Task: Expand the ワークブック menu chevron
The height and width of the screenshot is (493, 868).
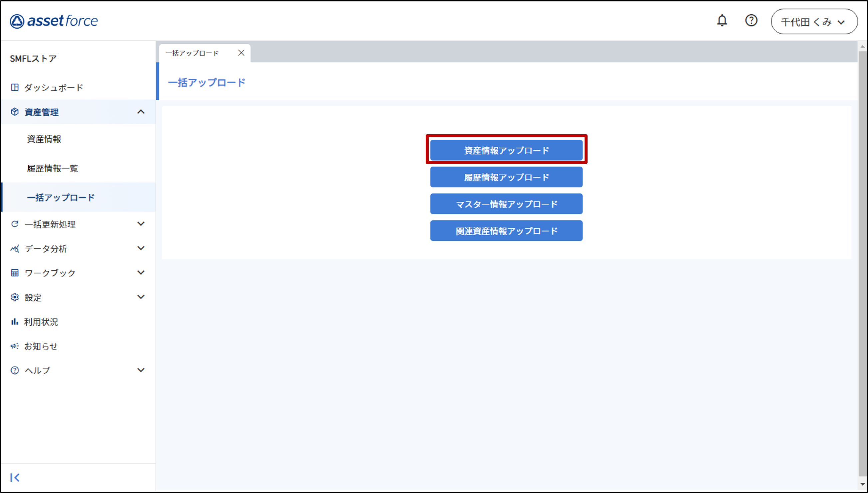Action: pos(141,273)
